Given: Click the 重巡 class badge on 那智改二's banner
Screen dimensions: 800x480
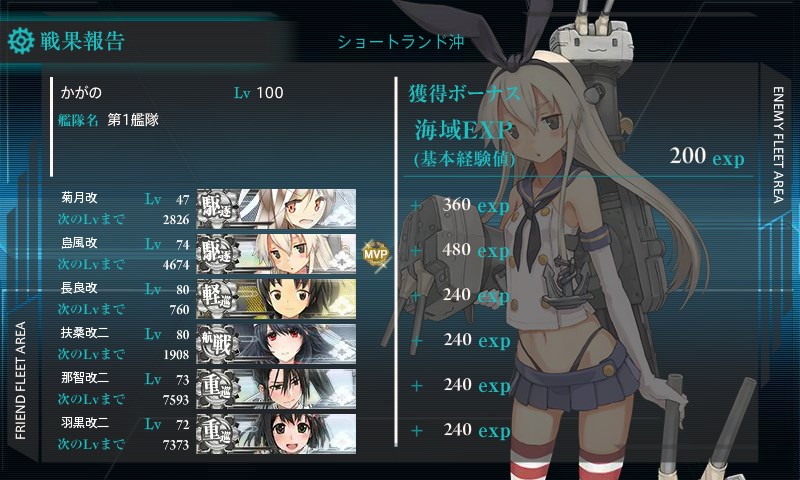Looking at the screenshot, I should point(218,388).
